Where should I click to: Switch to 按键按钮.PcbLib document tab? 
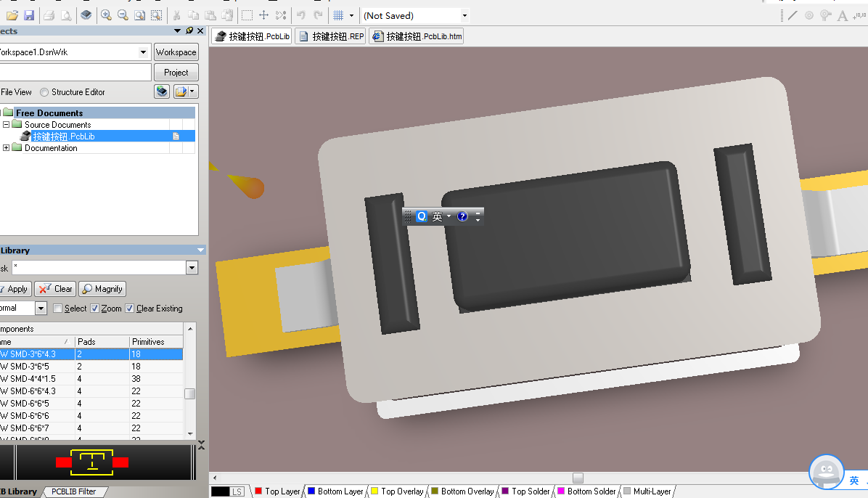click(x=253, y=36)
